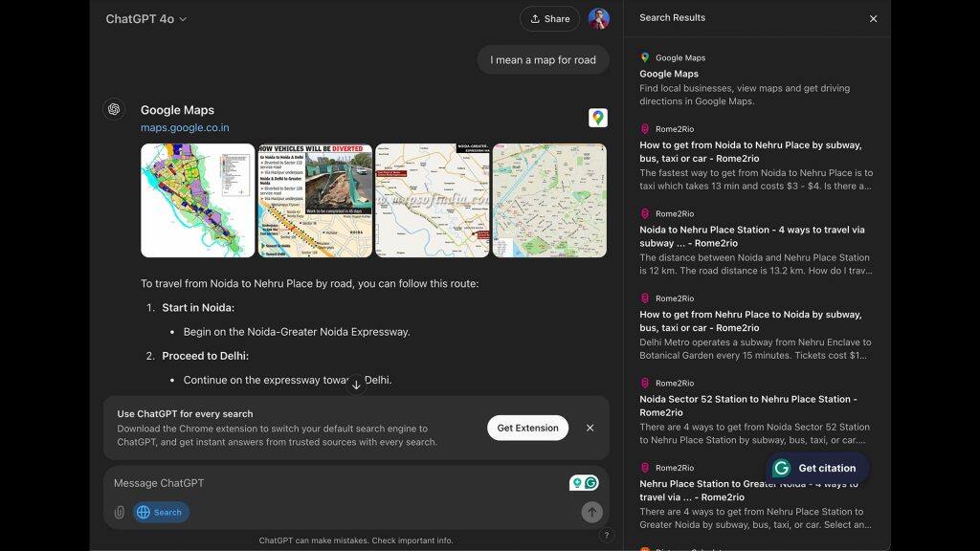The image size is (980, 551).
Task: Click the send message arrow icon
Action: (x=591, y=513)
